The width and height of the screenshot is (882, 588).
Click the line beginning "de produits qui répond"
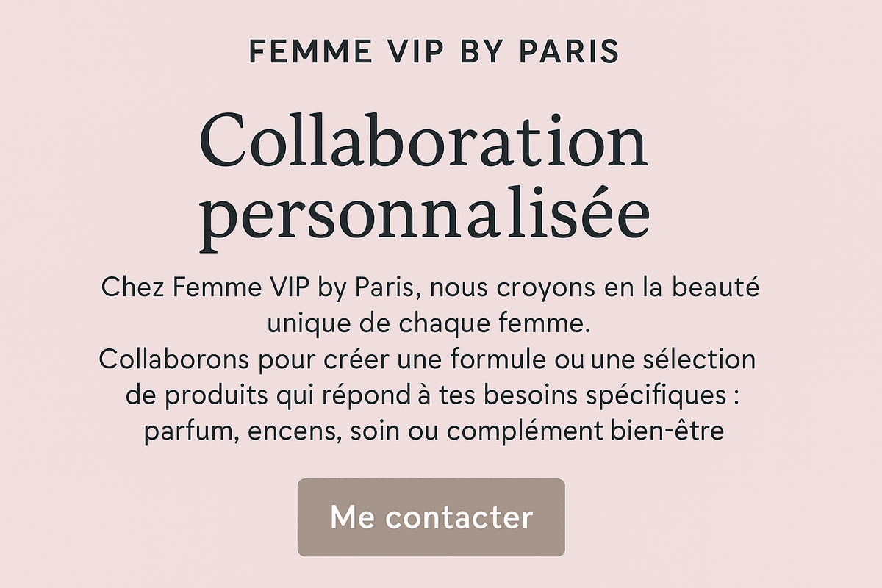pyautogui.click(x=431, y=395)
